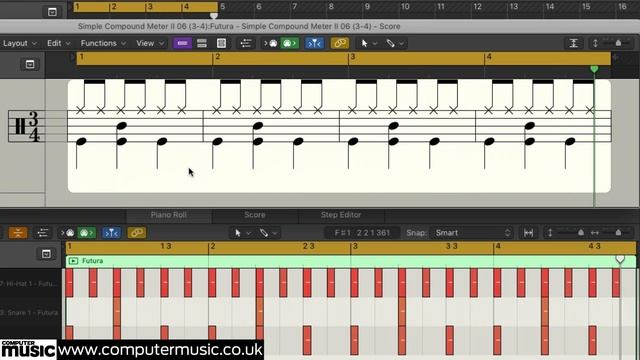
Task: Switch Score window to page view
Action: (x=221, y=43)
